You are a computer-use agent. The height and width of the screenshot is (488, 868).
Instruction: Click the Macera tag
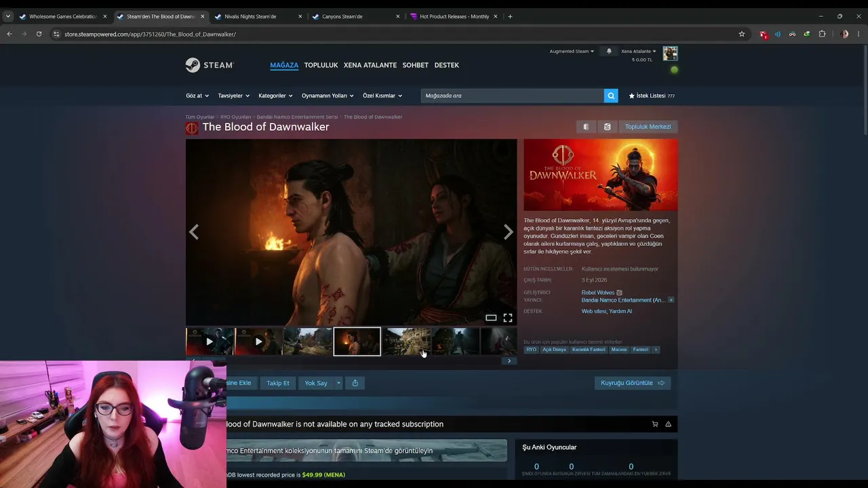(619, 350)
